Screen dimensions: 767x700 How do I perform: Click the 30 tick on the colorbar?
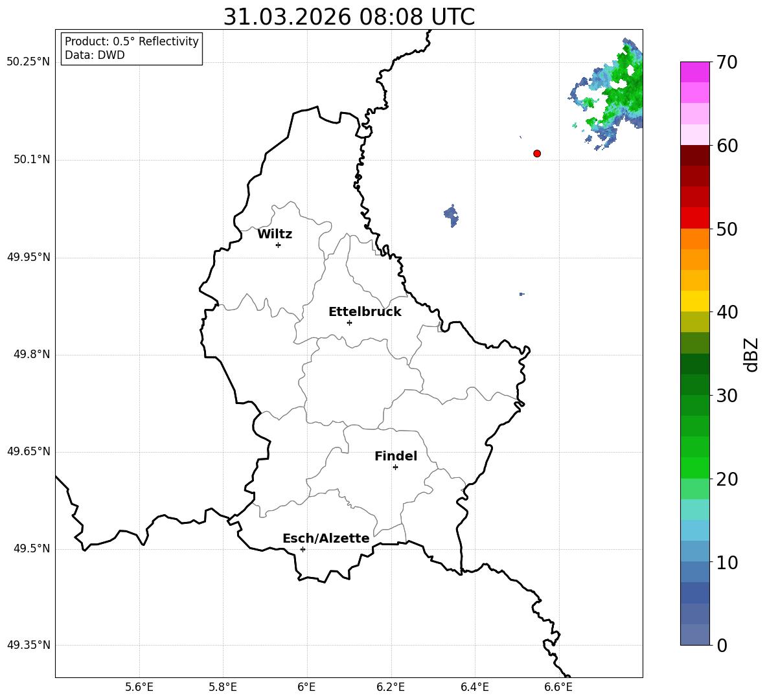tap(727, 396)
